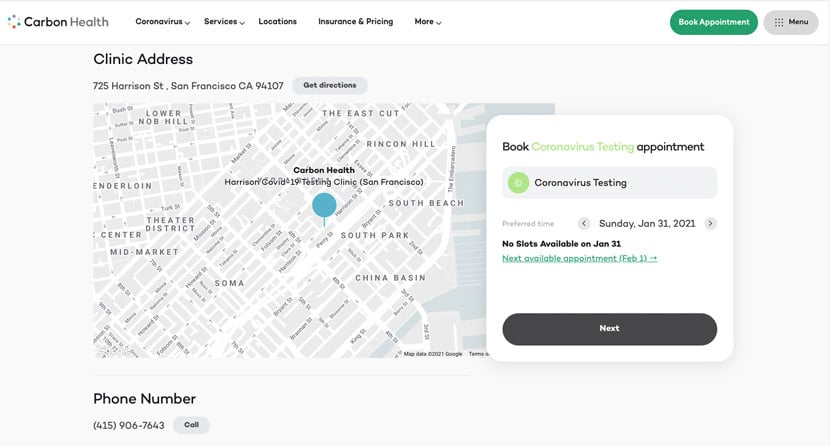
Task: Expand the Services dropdown menu
Action: click(x=224, y=22)
